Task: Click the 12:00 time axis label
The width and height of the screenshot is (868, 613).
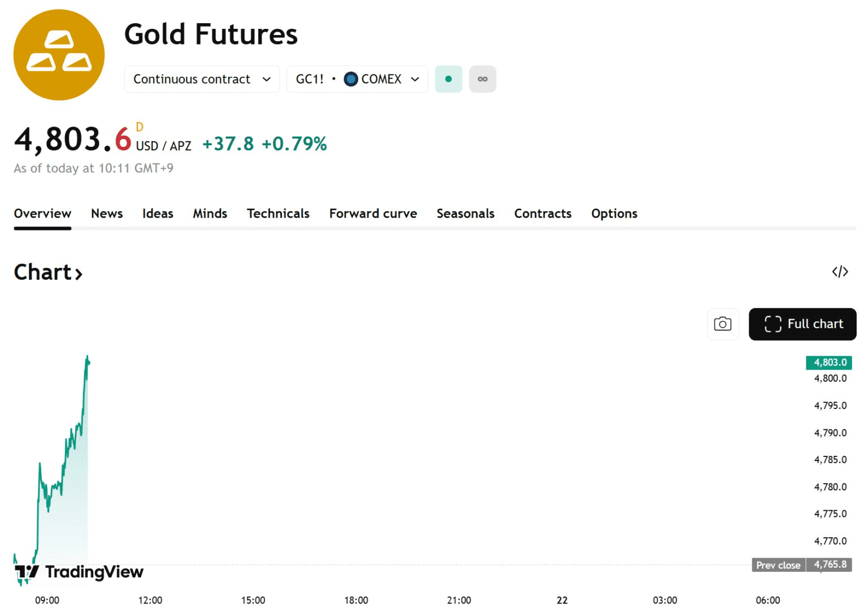Action: click(150, 600)
